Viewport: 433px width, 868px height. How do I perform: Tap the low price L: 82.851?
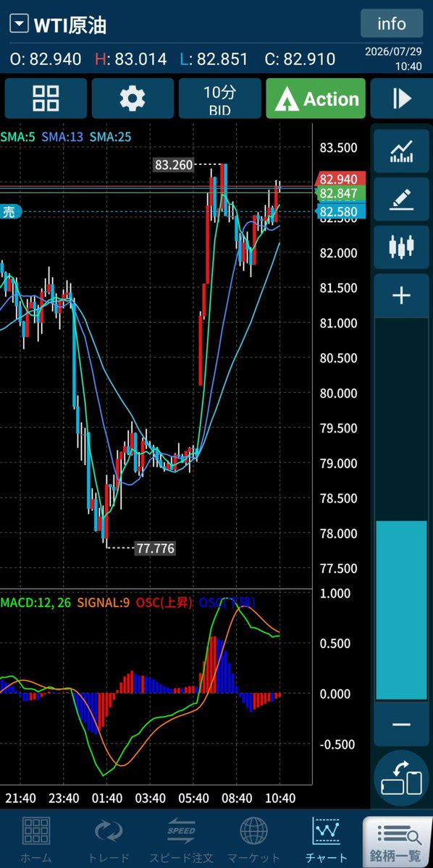pyautogui.click(x=214, y=59)
